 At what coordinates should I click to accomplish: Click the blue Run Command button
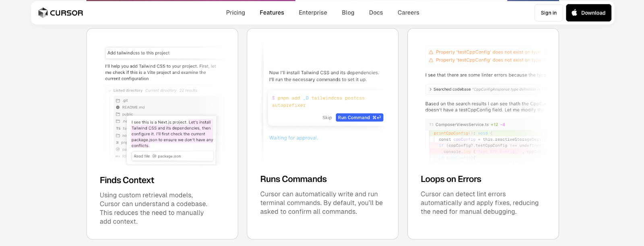(359, 118)
